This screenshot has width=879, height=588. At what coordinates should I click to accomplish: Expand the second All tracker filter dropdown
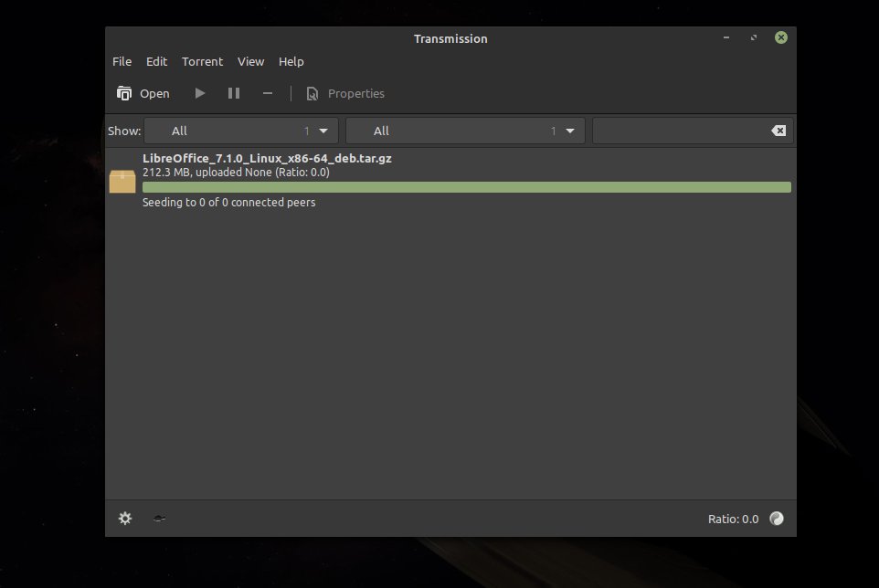click(465, 131)
